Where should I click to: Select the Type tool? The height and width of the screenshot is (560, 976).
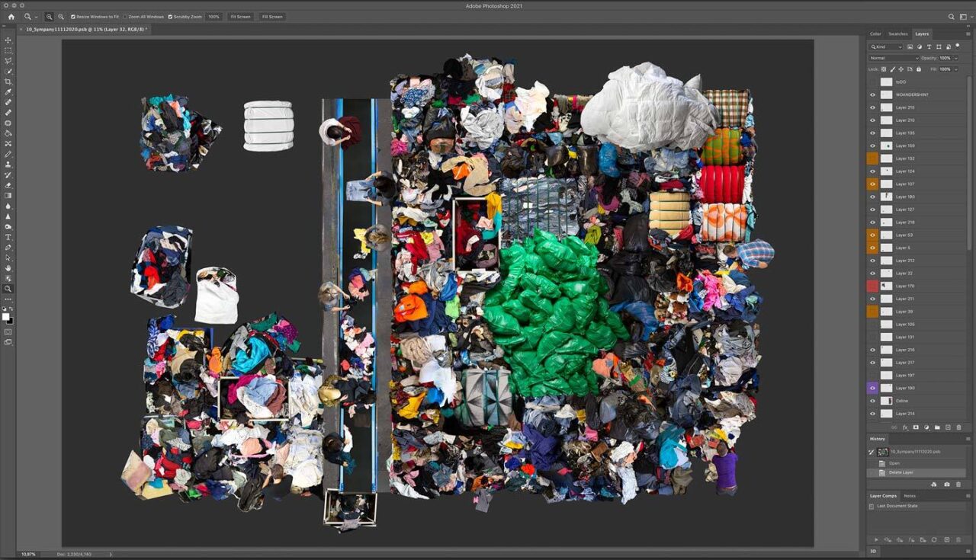click(x=8, y=237)
